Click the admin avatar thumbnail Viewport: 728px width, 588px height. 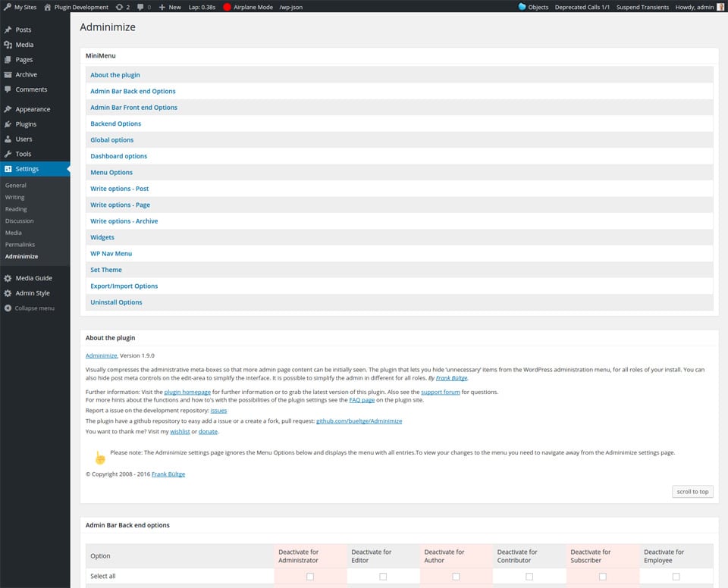[720, 7]
